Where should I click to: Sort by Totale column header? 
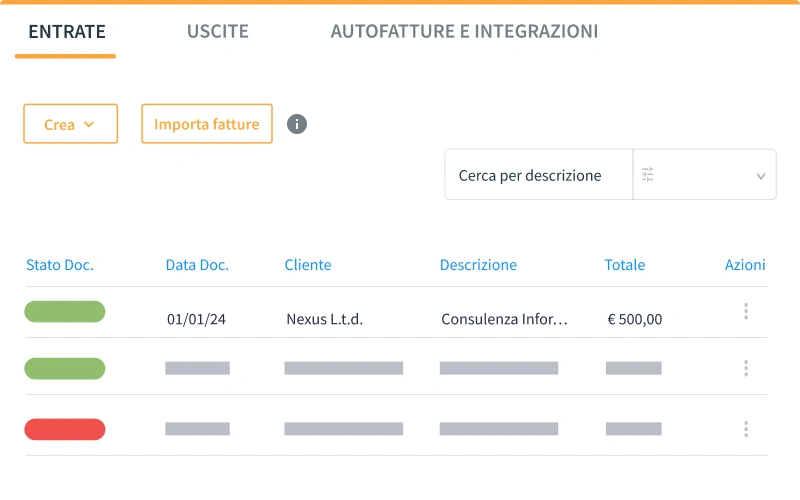(x=625, y=265)
